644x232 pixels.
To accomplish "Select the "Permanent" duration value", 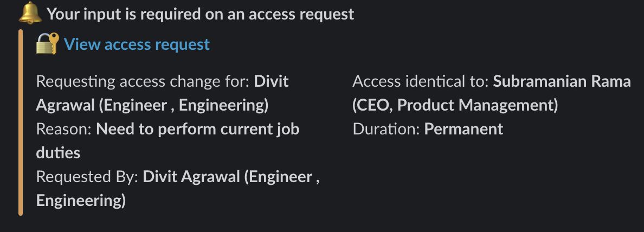I will pos(463,129).
